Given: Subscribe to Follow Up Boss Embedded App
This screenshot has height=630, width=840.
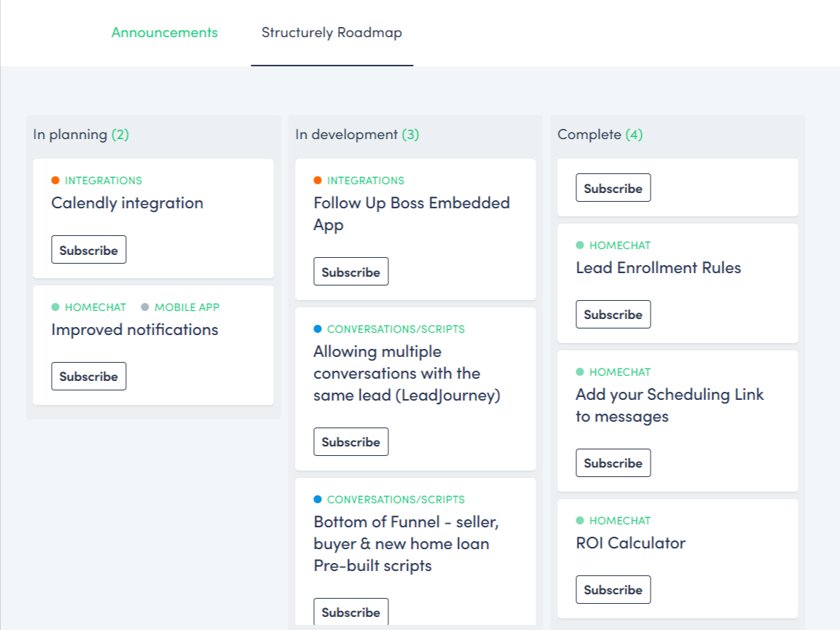Looking at the screenshot, I should pyautogui.click(x=351, y=271).
